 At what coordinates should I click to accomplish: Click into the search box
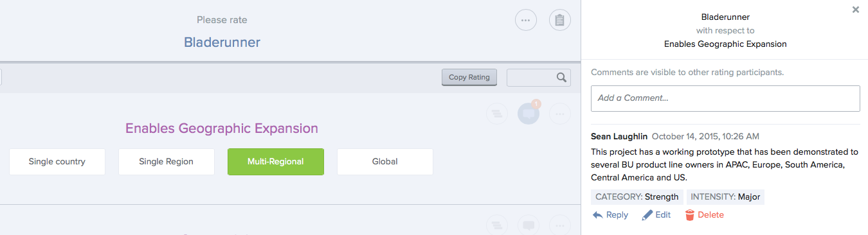(x=531, y=78)
